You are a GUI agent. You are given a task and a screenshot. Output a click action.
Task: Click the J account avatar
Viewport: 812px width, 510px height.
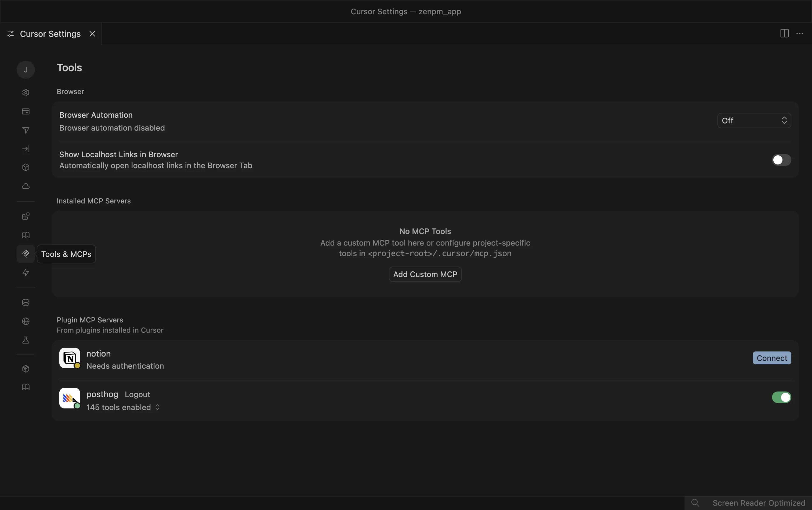tap(26, 70)
